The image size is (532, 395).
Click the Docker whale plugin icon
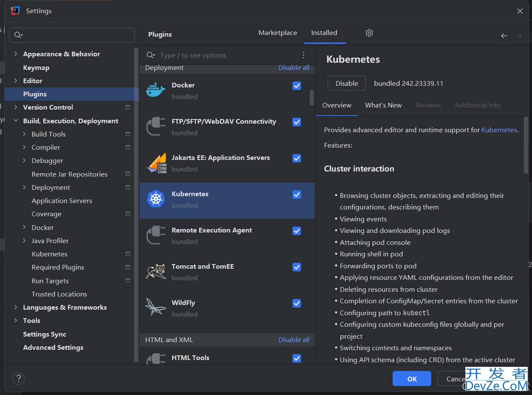[156, 90]
